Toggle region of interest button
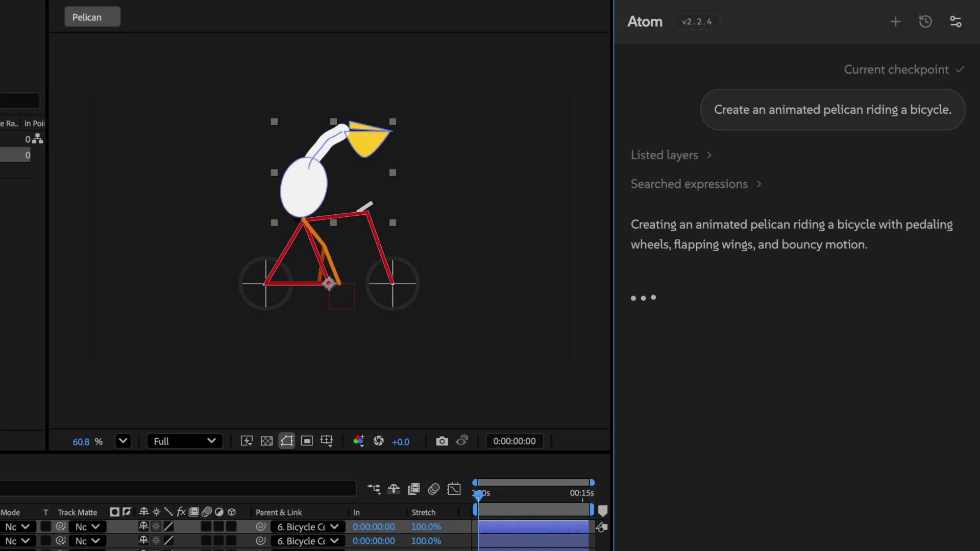Image resolution: width=980 pixels, height=551 pixels. pyautogui.click(x=307, y=441)
